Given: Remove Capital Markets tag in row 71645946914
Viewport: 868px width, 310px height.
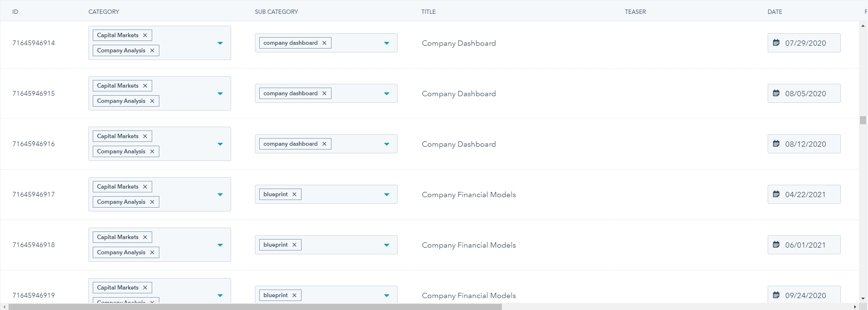Looking at the screenshot, I should point(145,35).
